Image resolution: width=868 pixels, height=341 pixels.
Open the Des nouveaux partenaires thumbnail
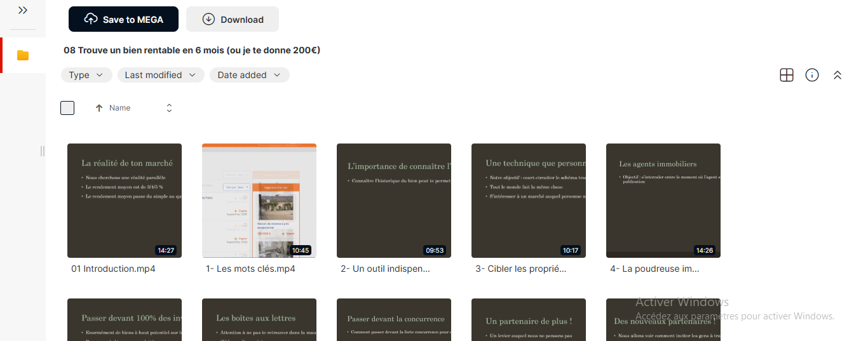click(663, 319)
